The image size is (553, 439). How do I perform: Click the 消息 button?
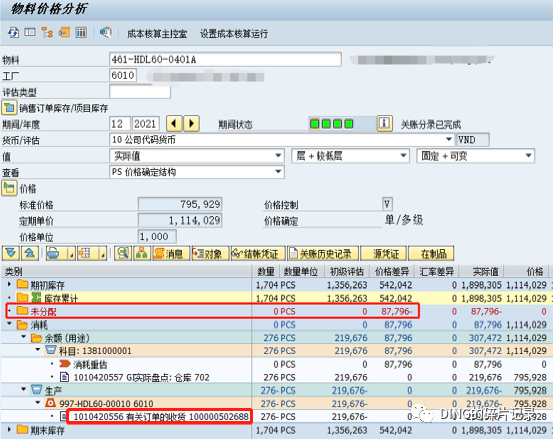(x=171, y=254)
